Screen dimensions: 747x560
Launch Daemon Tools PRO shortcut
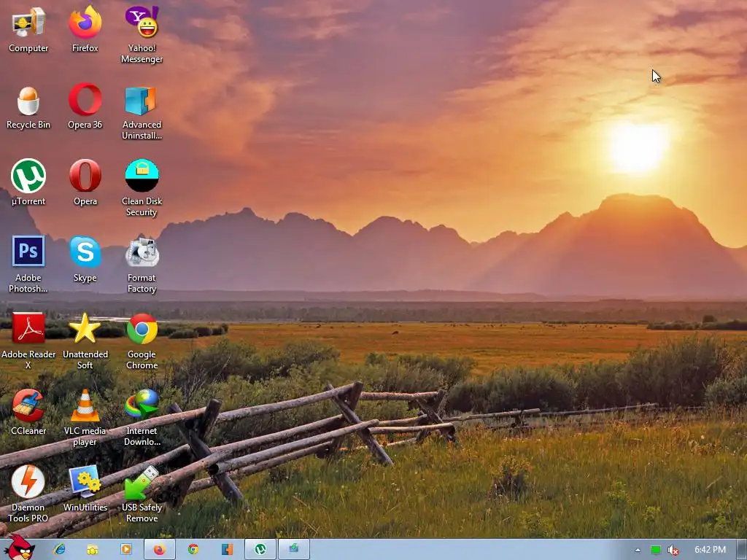(x=28, y=494)
